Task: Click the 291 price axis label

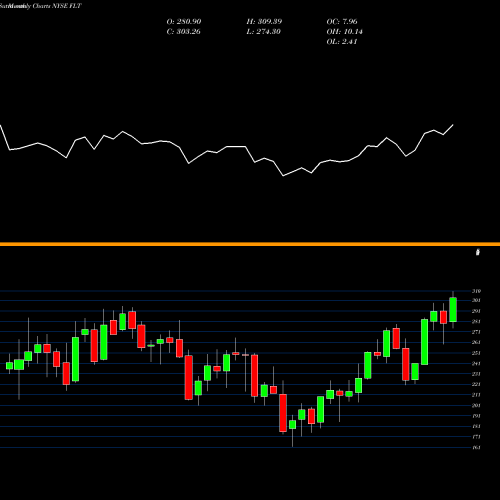Action: point(476,311)
